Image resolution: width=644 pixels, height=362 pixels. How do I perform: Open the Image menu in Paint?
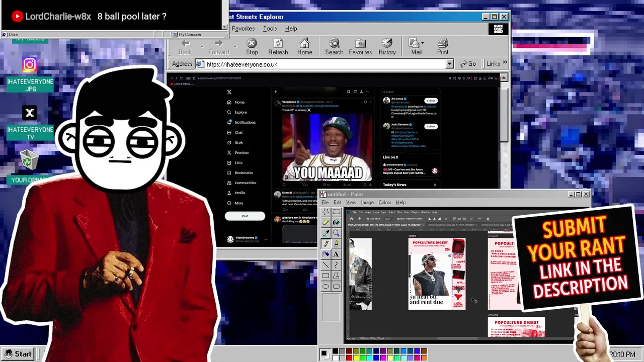pos(367,203)
